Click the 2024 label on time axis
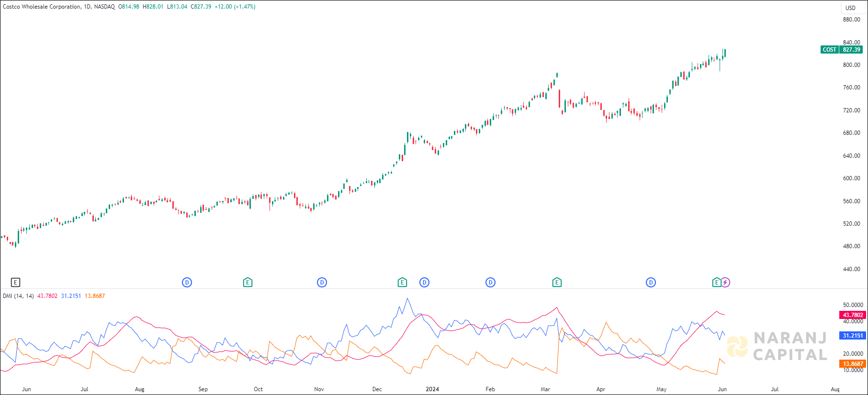Image resolution: width=868 pixels, height=395 pixels. tap(432, 389)
